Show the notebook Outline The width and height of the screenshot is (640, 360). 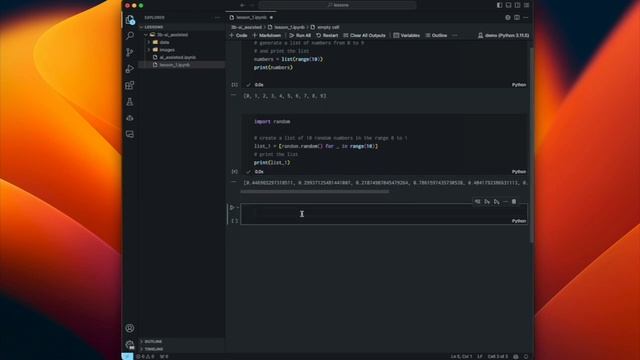436,36
